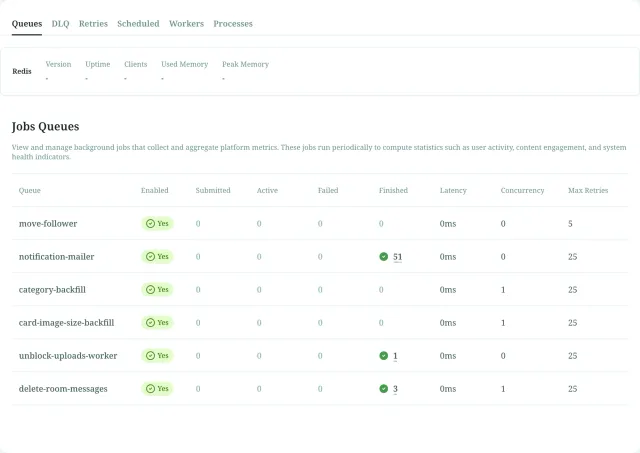
Task: Switch to the Processes tab
Action: point(233,24)
